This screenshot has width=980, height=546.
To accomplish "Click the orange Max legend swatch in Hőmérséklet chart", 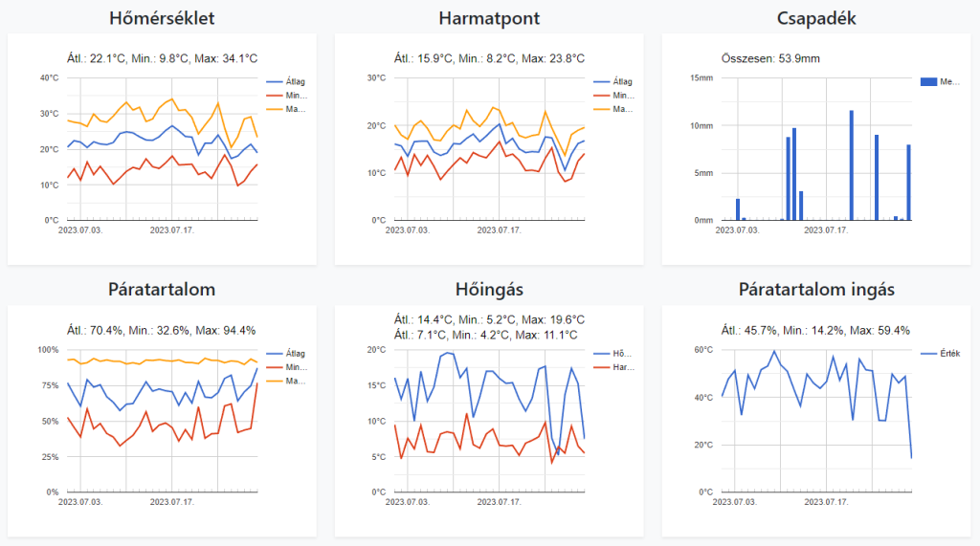I will coord(277,110).
